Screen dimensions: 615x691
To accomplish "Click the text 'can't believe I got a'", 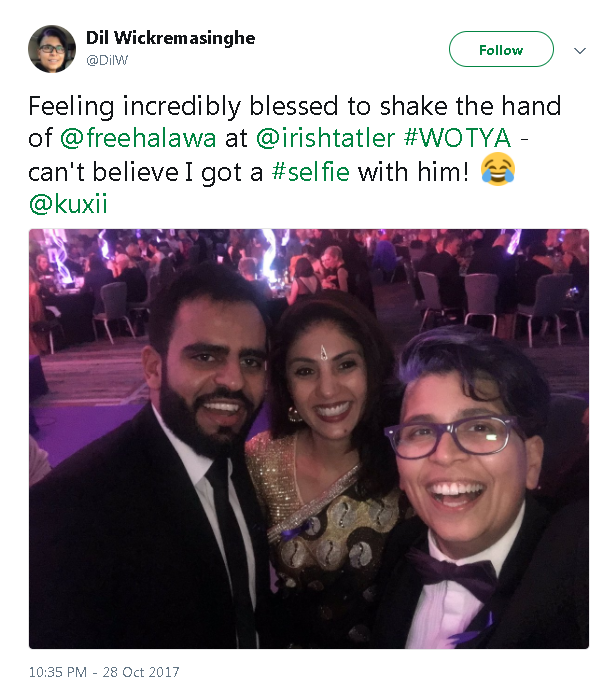I will [x=148, y=172].
